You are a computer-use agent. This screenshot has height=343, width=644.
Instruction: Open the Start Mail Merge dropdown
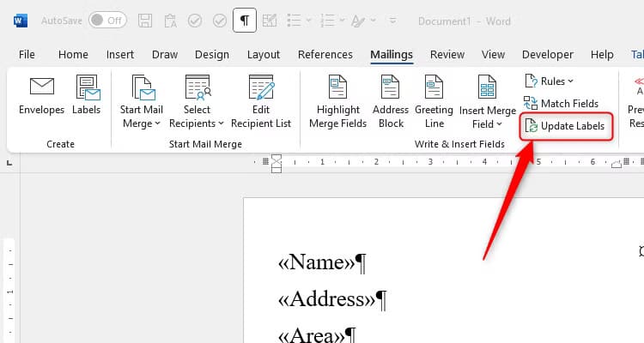(x=142, y=102)
